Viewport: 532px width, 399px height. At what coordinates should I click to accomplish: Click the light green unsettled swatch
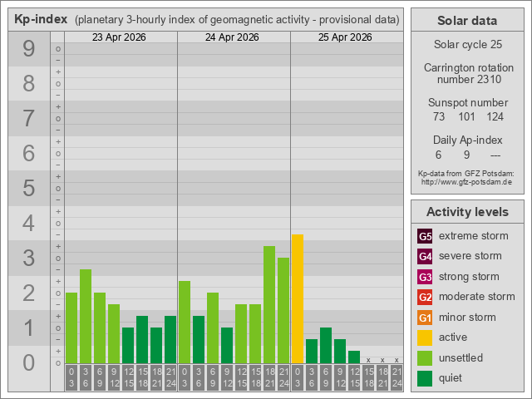(425, 358)
